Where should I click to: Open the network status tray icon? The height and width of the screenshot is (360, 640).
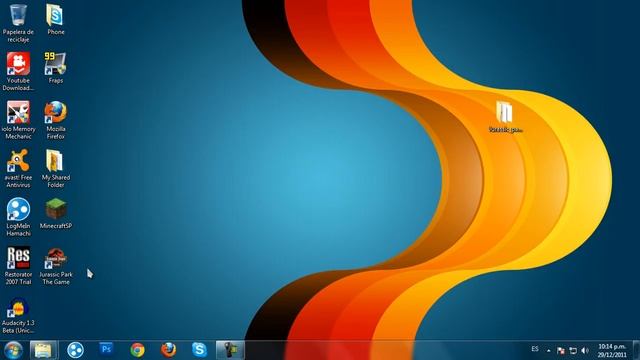tap(573, 351)
